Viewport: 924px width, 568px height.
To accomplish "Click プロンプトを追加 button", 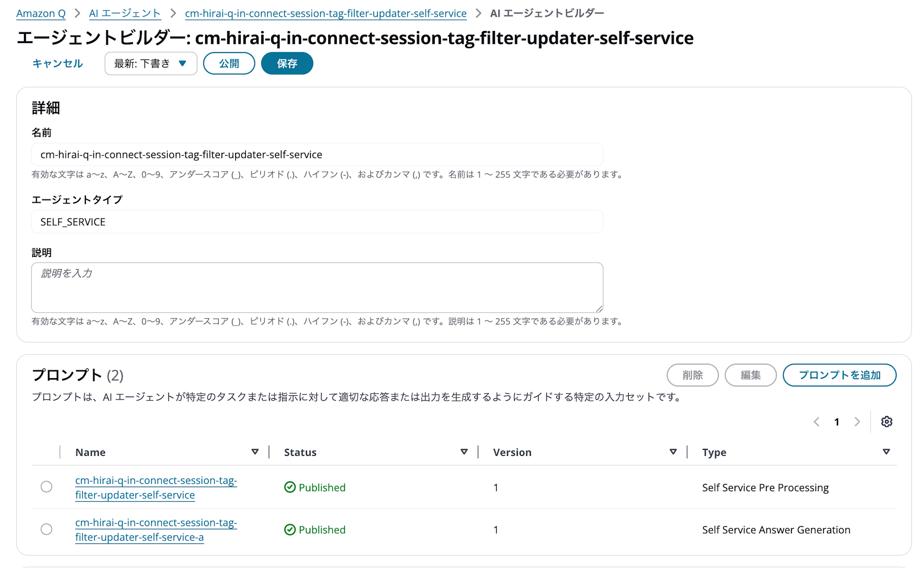I will [839, 375].
